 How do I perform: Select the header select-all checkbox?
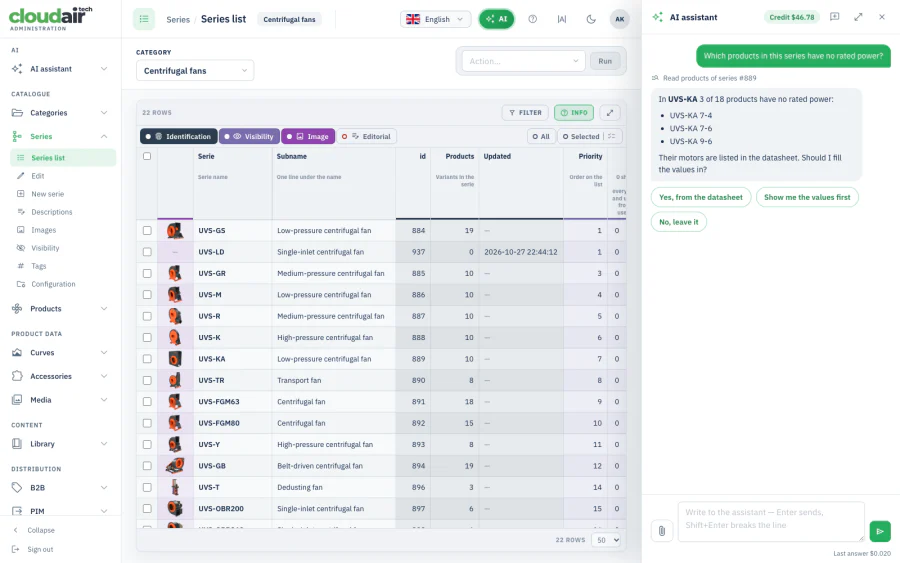147,156
